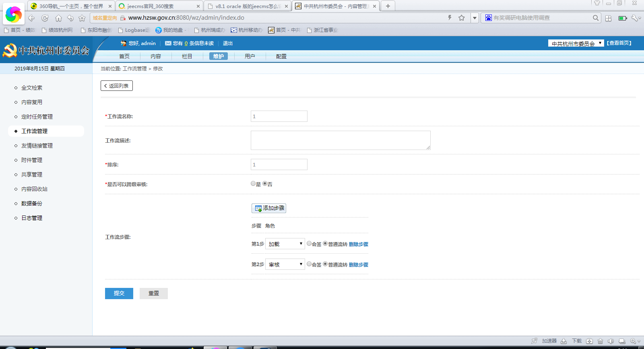Open 友情链接管理 in the sidebar

[x=37, y=146]
